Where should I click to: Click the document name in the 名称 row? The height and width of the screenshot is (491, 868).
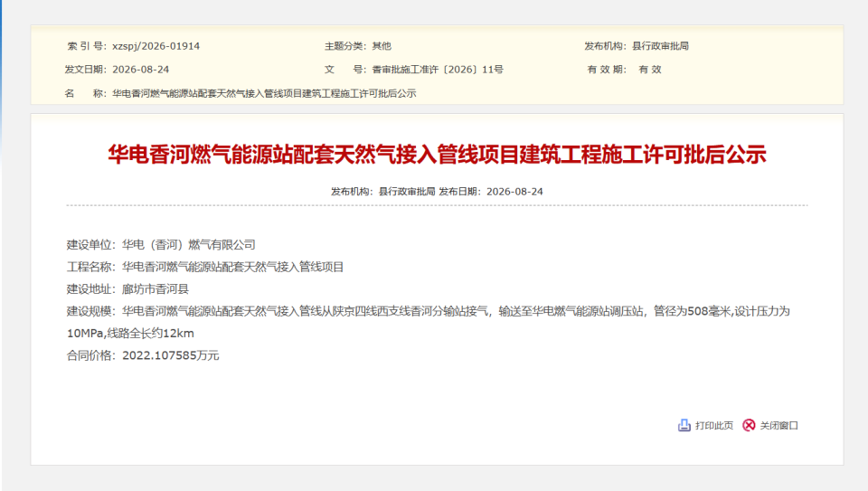pyautogui.click(x=264, y=93)
